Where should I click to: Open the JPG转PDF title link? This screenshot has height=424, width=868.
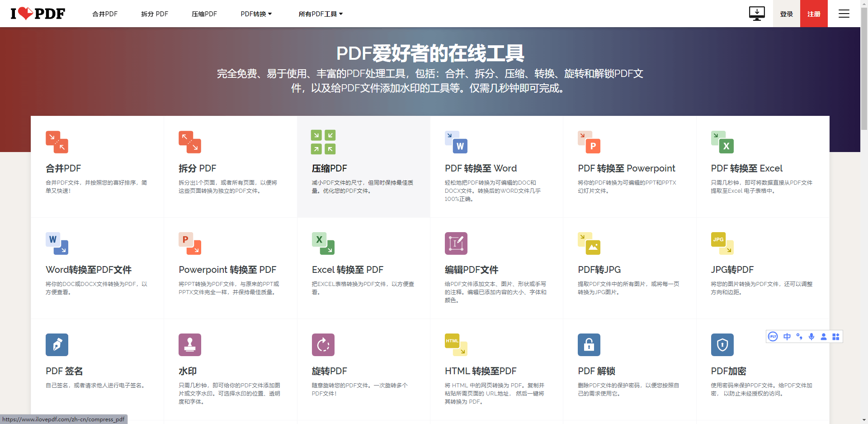(x=732, y=270)
